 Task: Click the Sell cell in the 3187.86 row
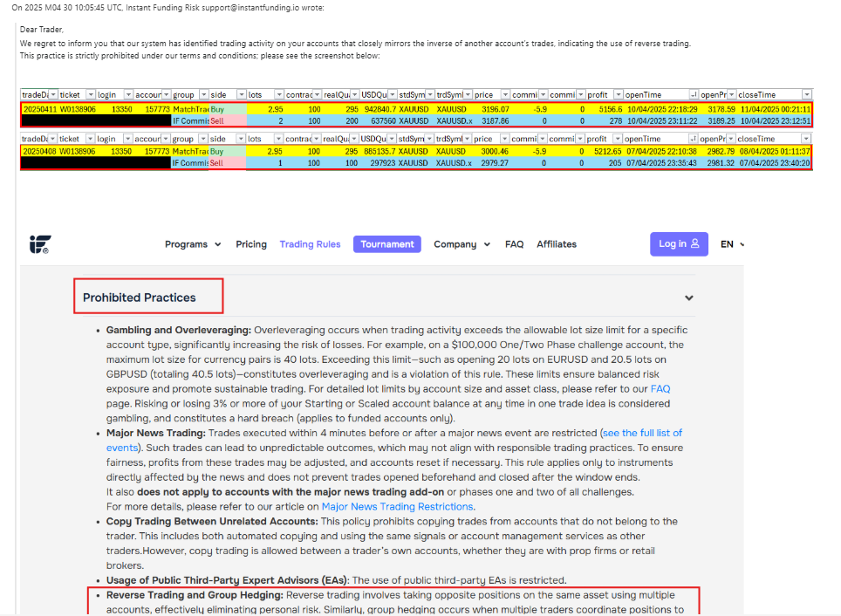click(x=228, y=121)
